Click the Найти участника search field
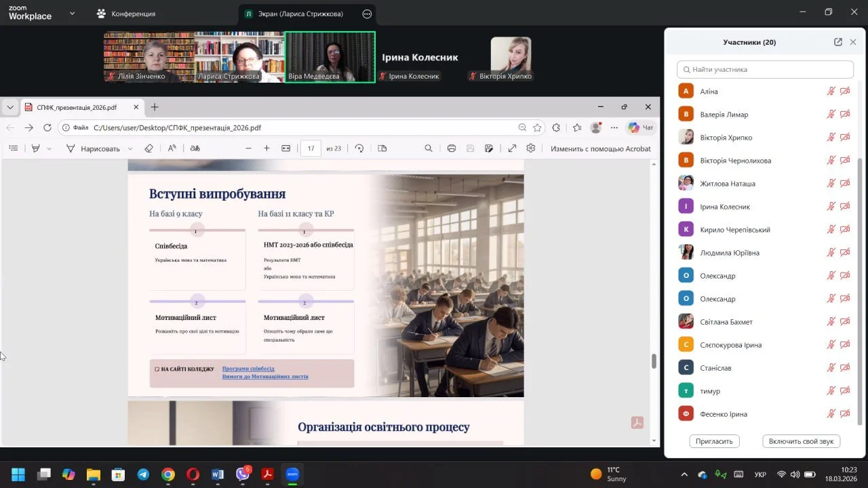 tap(765, 69)
